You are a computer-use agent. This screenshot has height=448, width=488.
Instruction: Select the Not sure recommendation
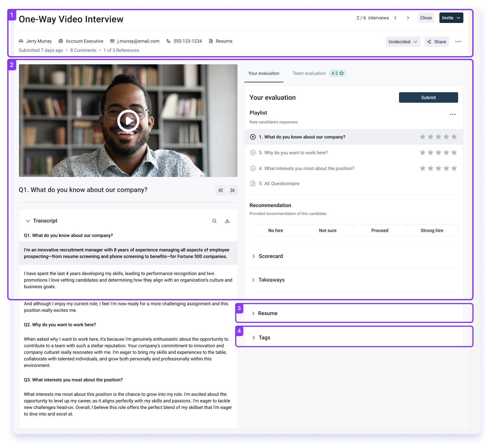(x=328, y=230)
